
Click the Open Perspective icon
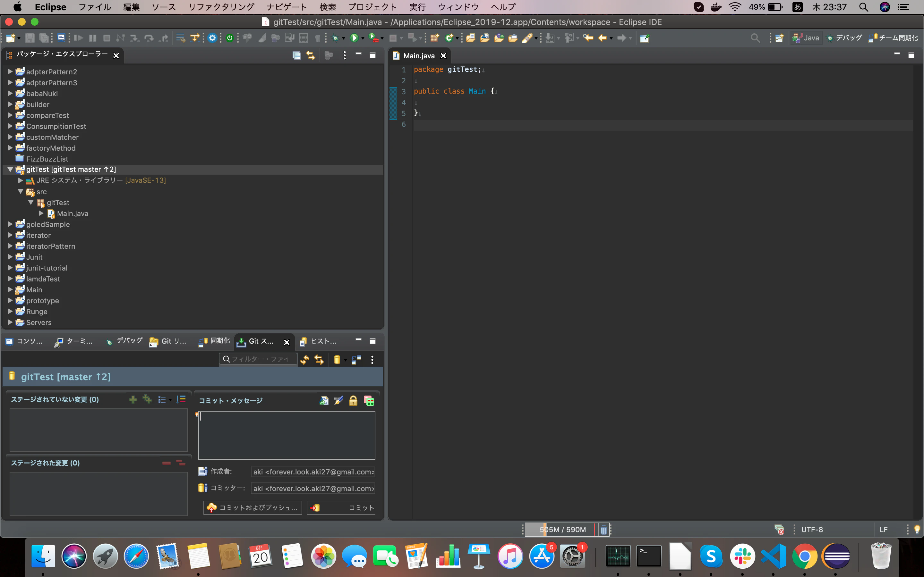coord(779,38)
